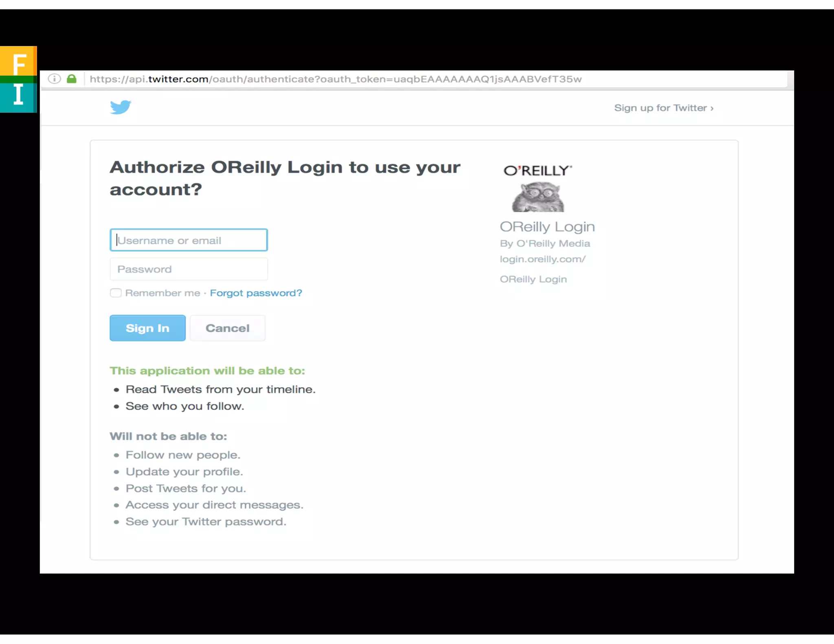
Task: Click the yellow F tile icon
Action: pos(19,61)
